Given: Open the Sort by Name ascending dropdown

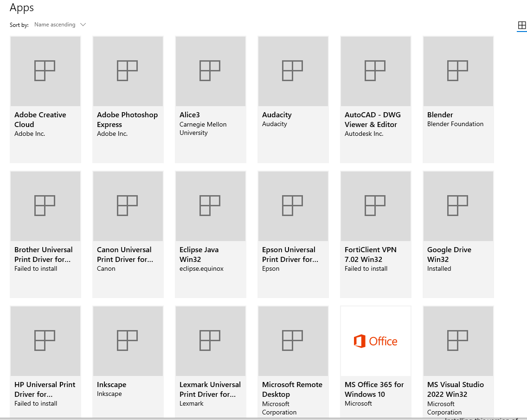Looking at the screenshot, I should [x=60, y=25].
